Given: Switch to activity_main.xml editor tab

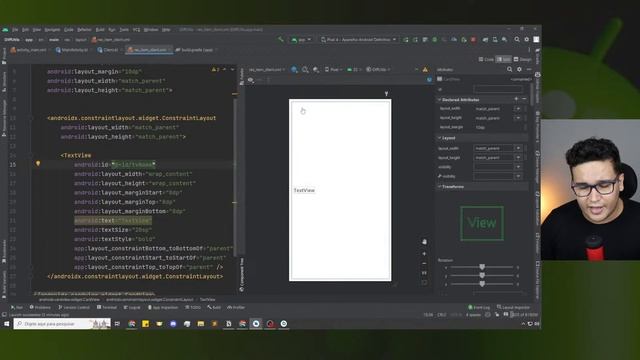Looking at the screenshot, I should pyautogui.click(x=29, y=50).
